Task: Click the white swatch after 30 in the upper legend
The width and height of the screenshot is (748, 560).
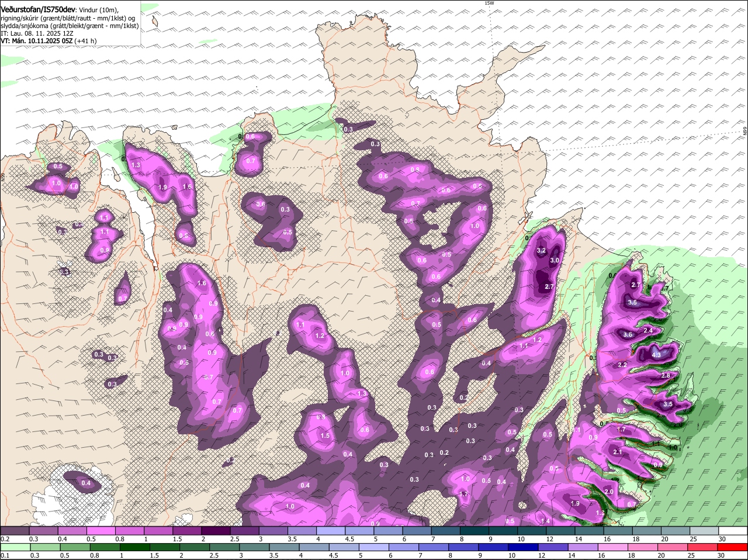Action: [733, 531]
